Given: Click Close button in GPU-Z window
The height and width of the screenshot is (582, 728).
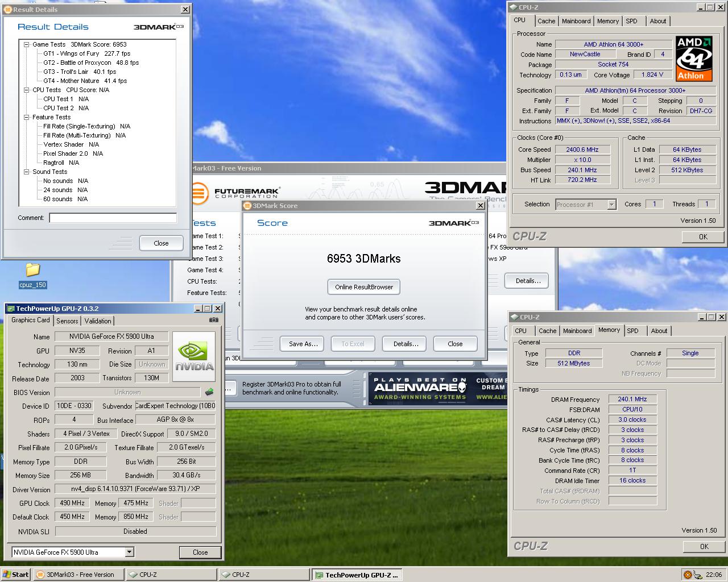Looking at the screenshot, I should click(x=200, y=552).
